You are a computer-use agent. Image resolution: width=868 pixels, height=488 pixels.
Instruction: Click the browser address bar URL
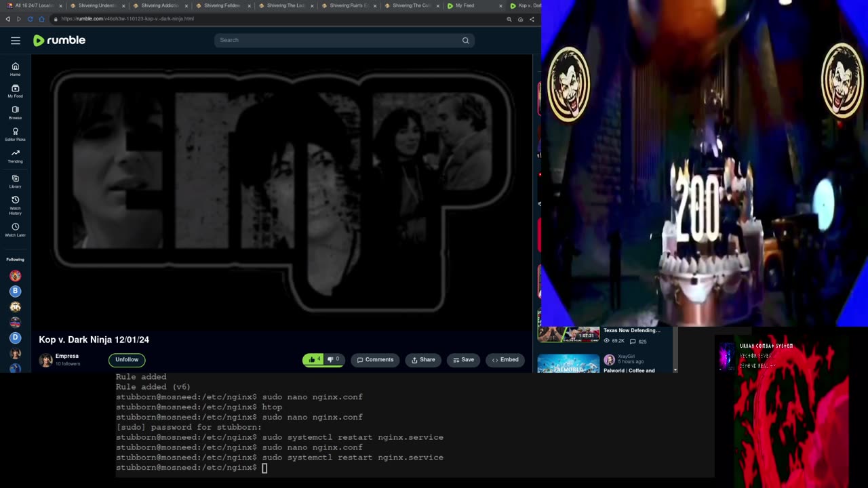click(x=127, y=19)
